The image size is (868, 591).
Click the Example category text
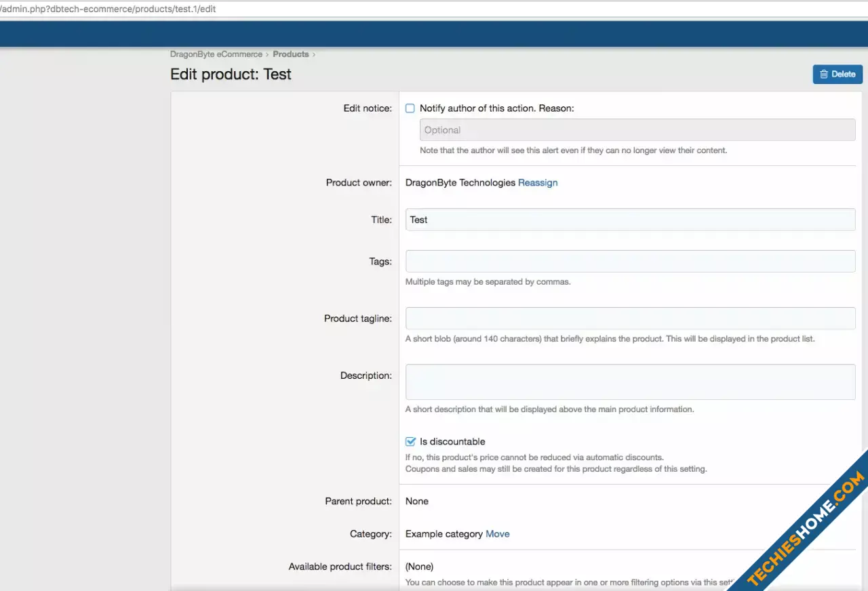pos(444,534)
